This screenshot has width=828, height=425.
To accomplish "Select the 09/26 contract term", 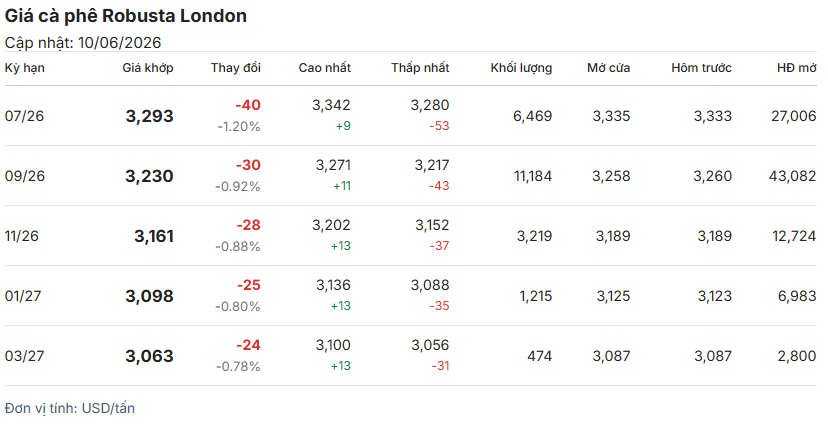I will point(25,176).
